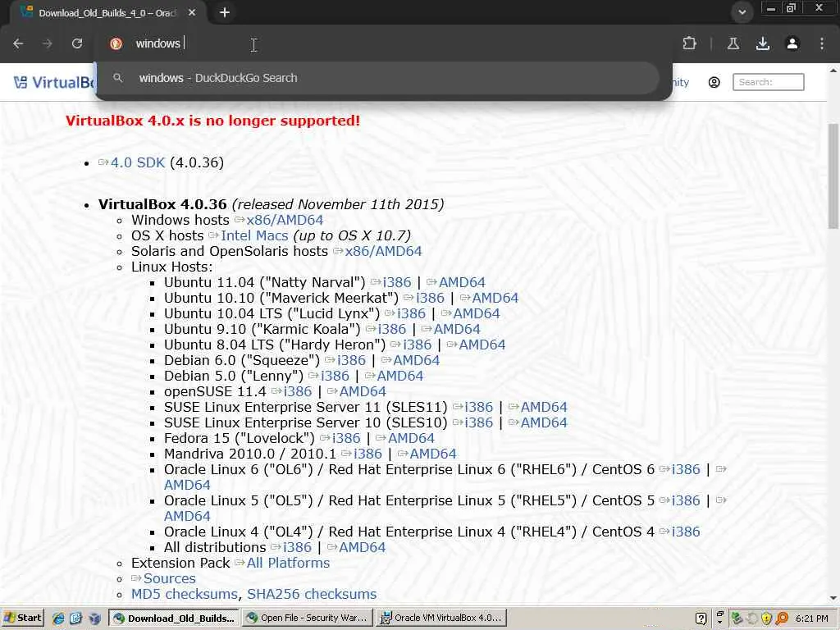Viewport: 840px width, 630px height.
Task: Download Oracle Linux 6 i386 package
Action: point(686,468)
